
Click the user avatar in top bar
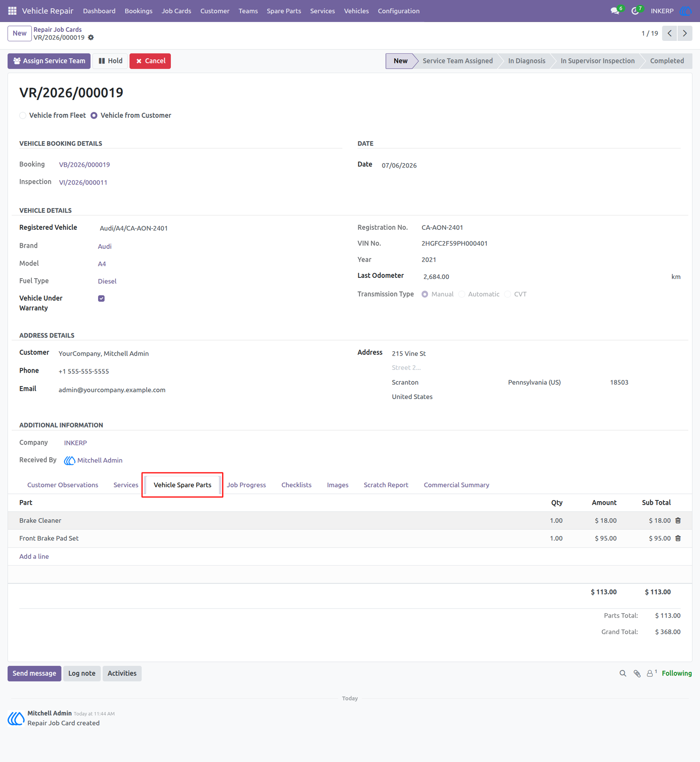[686, 11]
